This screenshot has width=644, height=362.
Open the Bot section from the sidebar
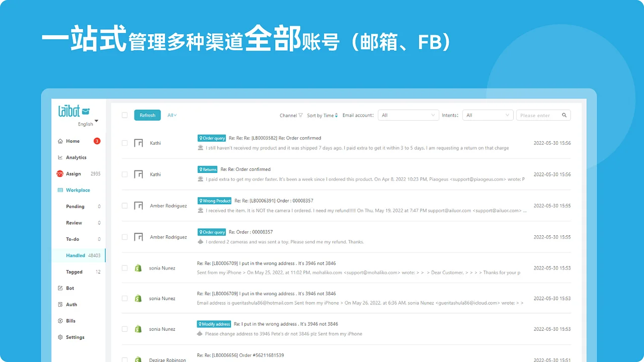(x=68, y=288)
